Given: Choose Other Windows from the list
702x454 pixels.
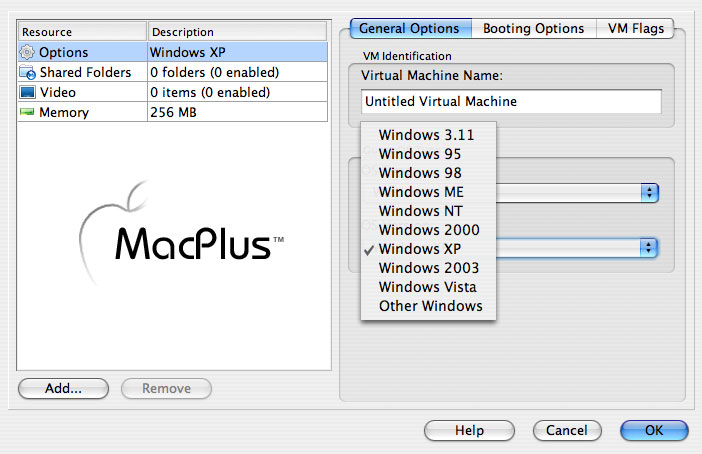Looking at the screenshot, I should click(x=428, y=306).
